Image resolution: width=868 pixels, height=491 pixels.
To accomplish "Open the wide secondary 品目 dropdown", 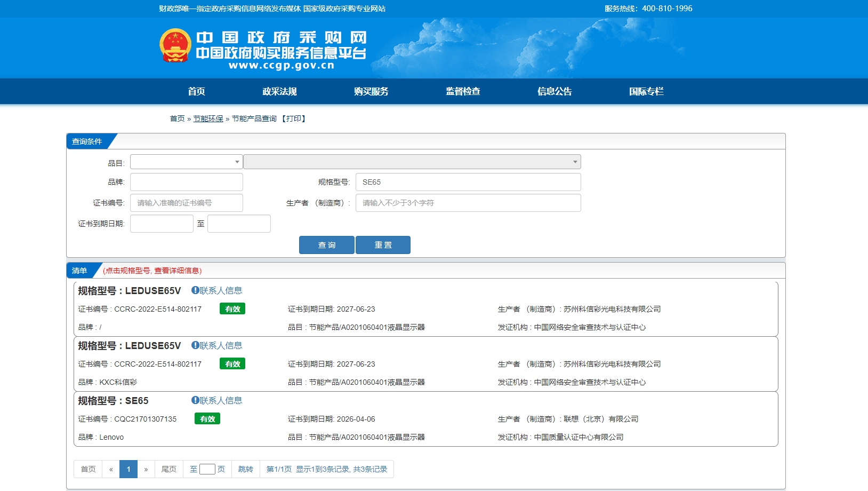I will [412, 162].
